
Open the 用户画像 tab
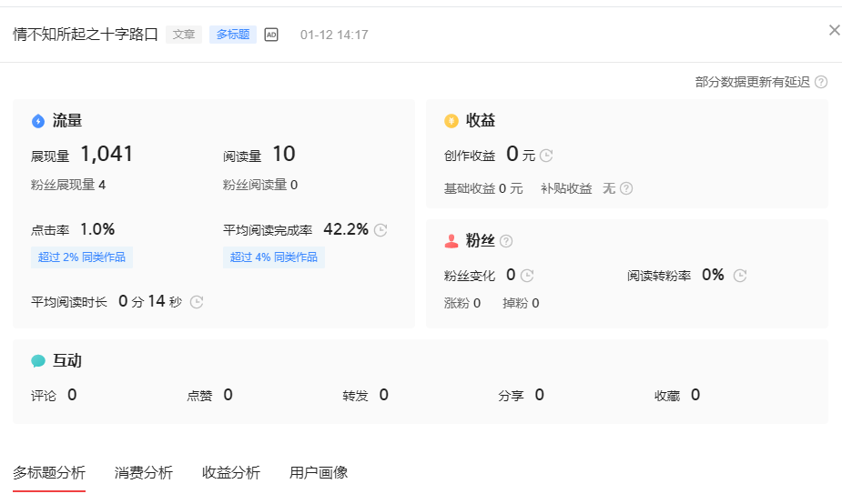click(x=319, y=472)
